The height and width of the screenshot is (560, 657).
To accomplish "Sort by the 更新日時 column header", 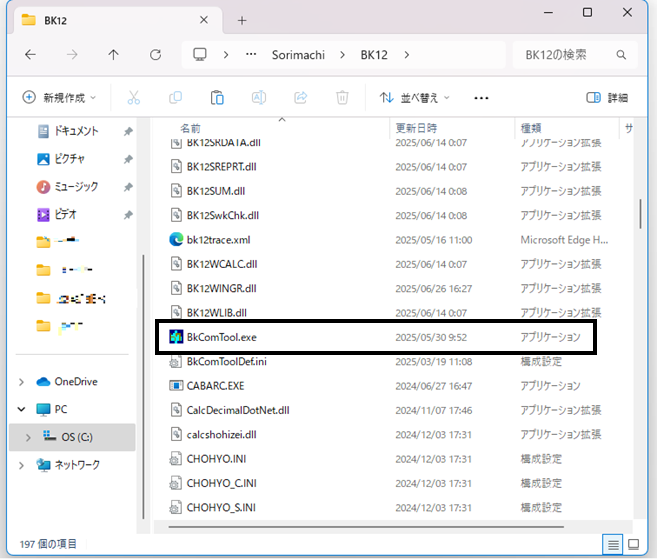I will pyautogui.click(x=416, y=128).
